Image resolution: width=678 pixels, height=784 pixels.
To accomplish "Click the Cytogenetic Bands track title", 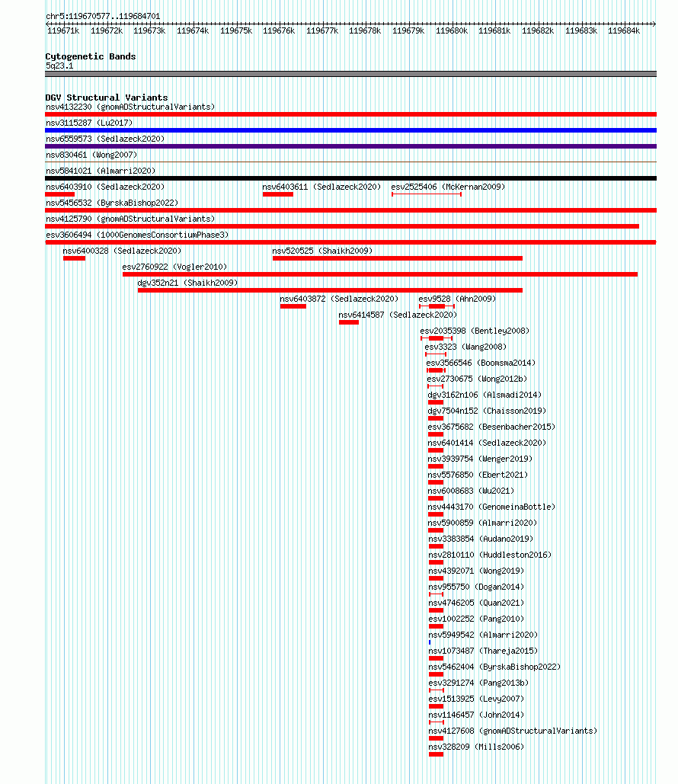I will [x=91, y=56].
